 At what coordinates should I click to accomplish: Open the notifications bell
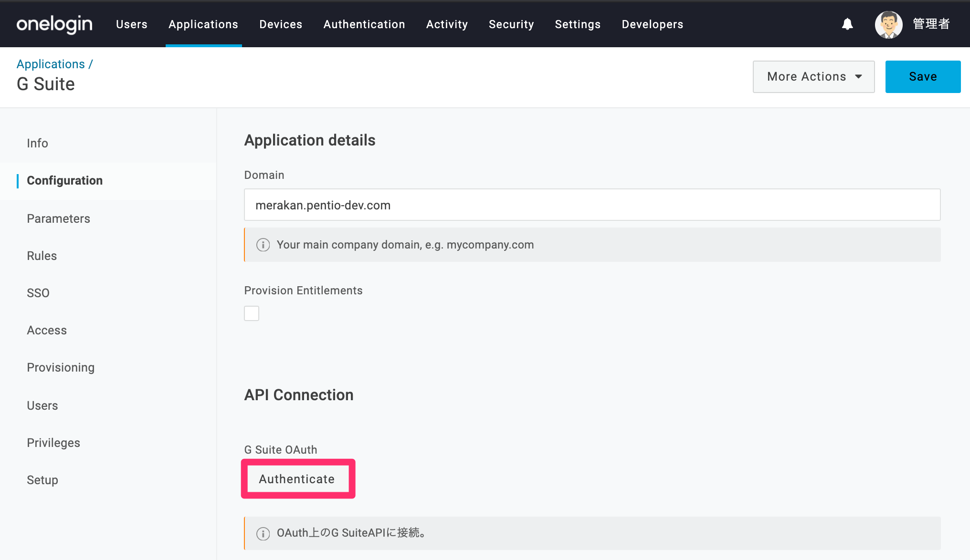[847, 24]
